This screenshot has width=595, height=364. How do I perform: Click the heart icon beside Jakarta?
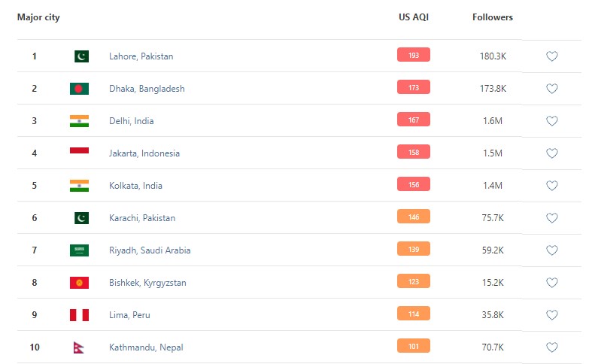(x=551, y=153)
